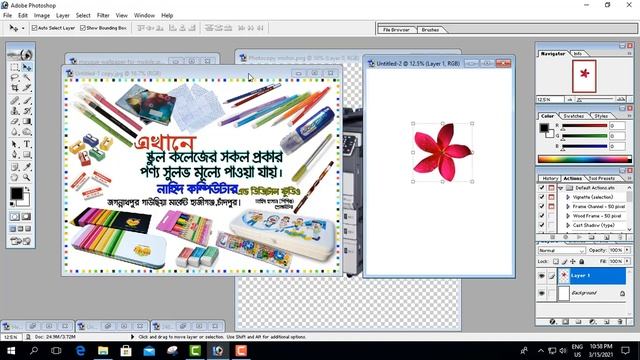640x360 pixels.
Task: Select the Eraser tool
Action: pos(15,121)
